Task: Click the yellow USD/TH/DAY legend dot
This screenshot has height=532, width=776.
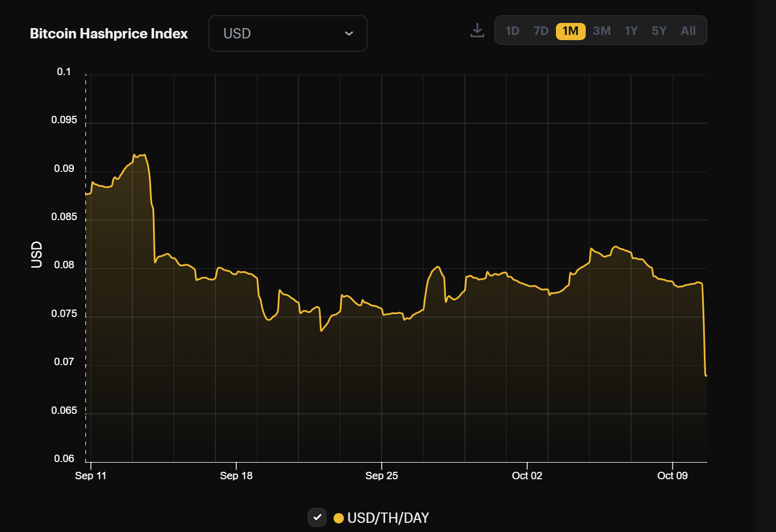Action: coord(339,518)
